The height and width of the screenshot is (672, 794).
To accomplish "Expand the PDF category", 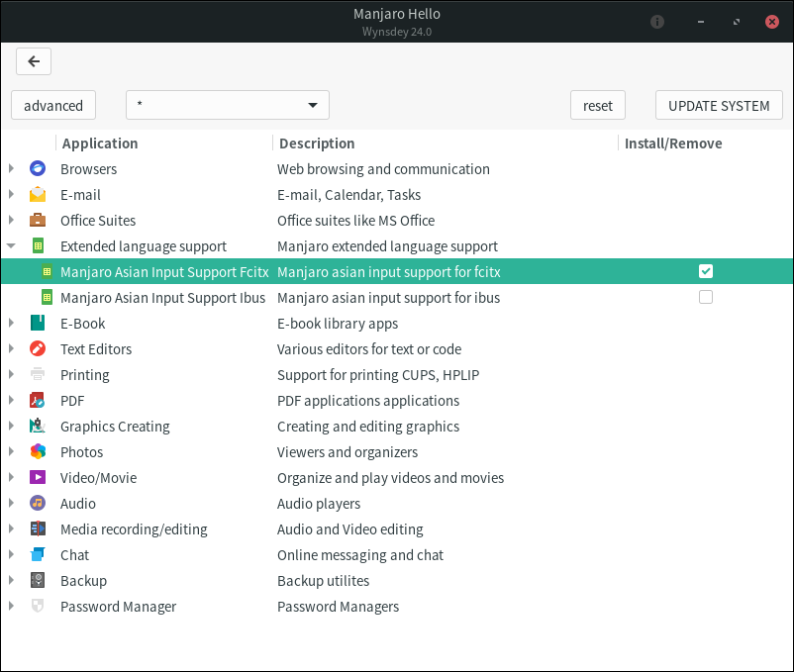I will [11, 400].
